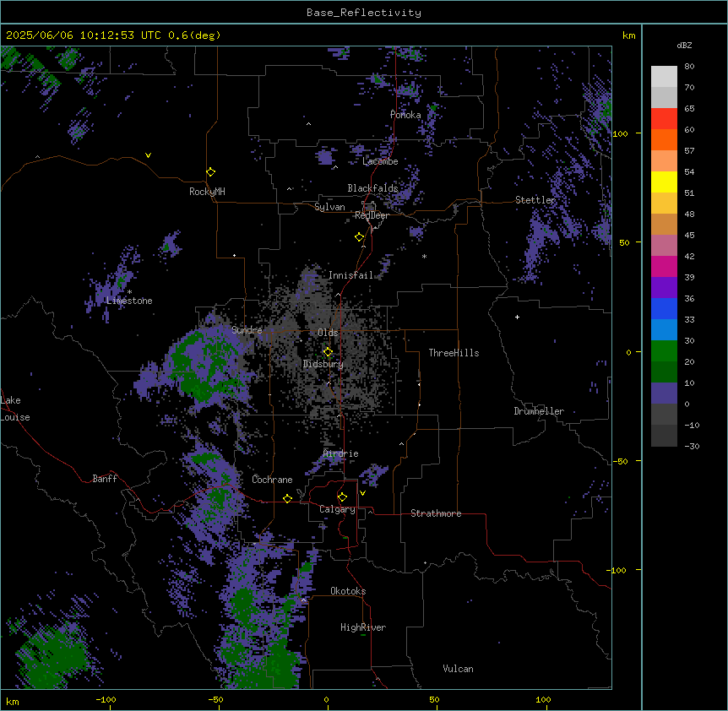This screenshot has width=728, height=711.
Task: Click the yellow V marker northwest of RockyMH
Action: tap(148, 155)
